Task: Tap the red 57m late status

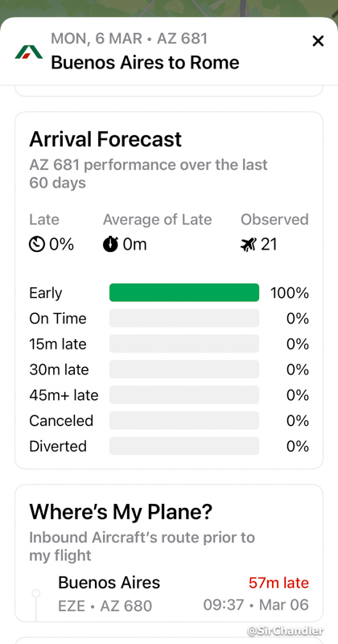Action: tap(278, 582)
